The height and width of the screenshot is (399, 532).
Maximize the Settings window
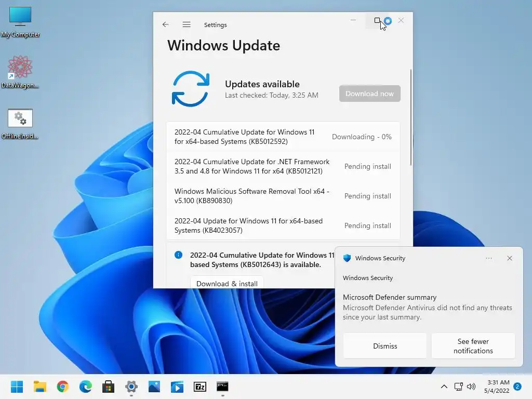point(377,20)
